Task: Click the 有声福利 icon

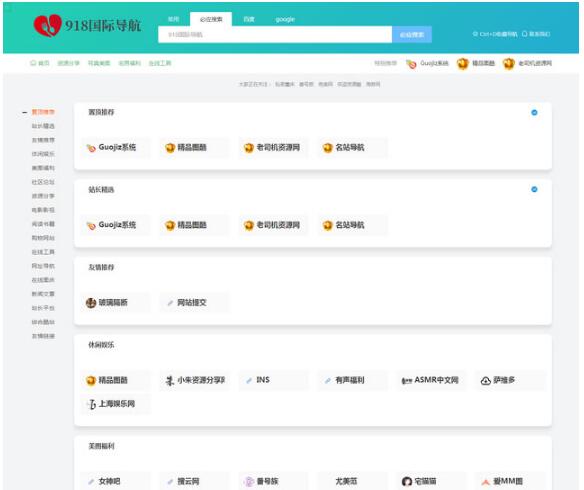Action: coord(328,381)
